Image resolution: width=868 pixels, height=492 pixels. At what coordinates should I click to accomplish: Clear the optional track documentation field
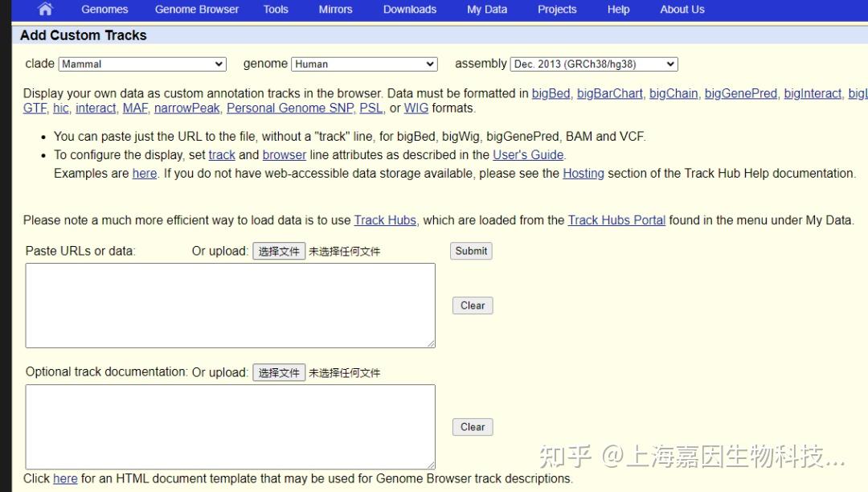(472, 427)
